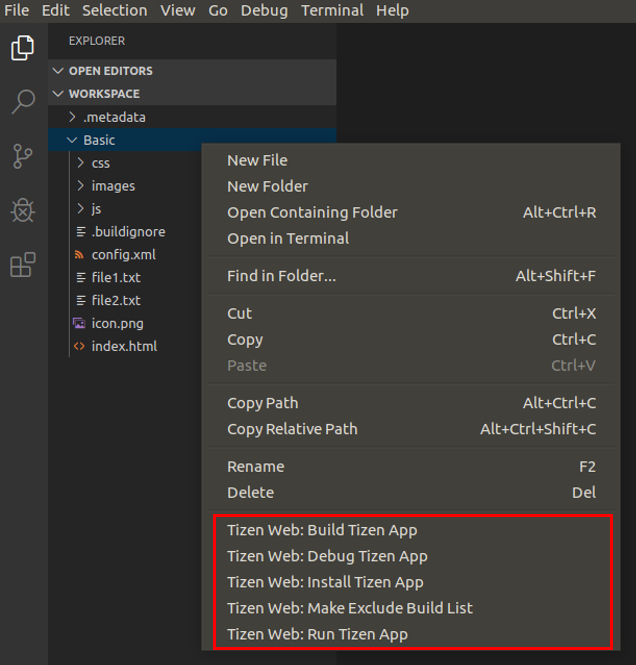Open the Debug bug icon

[23, 210]
